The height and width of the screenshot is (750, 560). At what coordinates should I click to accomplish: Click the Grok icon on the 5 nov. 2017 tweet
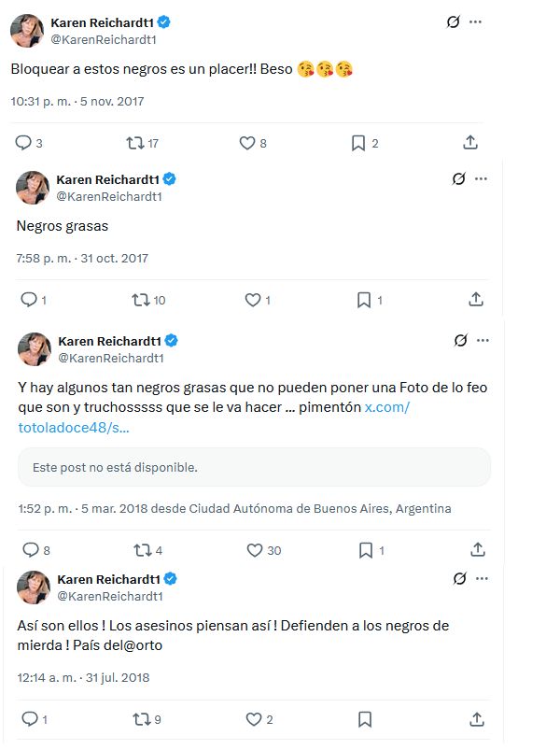[454, 21]
